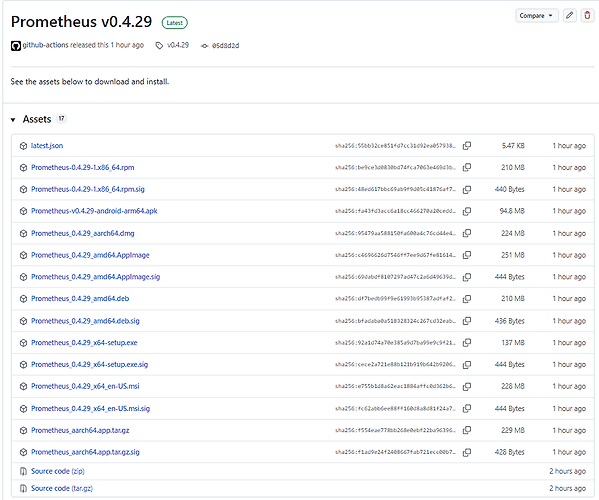
Task: Download latest.json asset
Action: coord(47,146)
